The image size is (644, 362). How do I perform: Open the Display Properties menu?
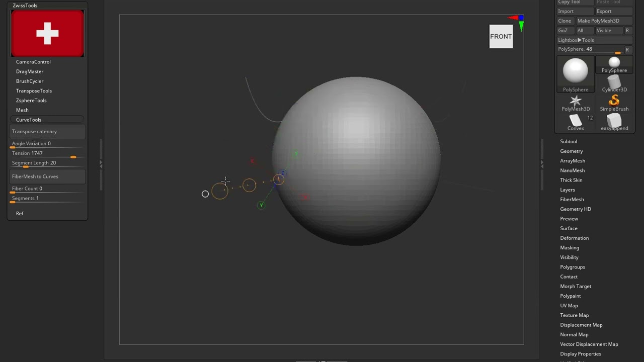[x=581, y=354]
